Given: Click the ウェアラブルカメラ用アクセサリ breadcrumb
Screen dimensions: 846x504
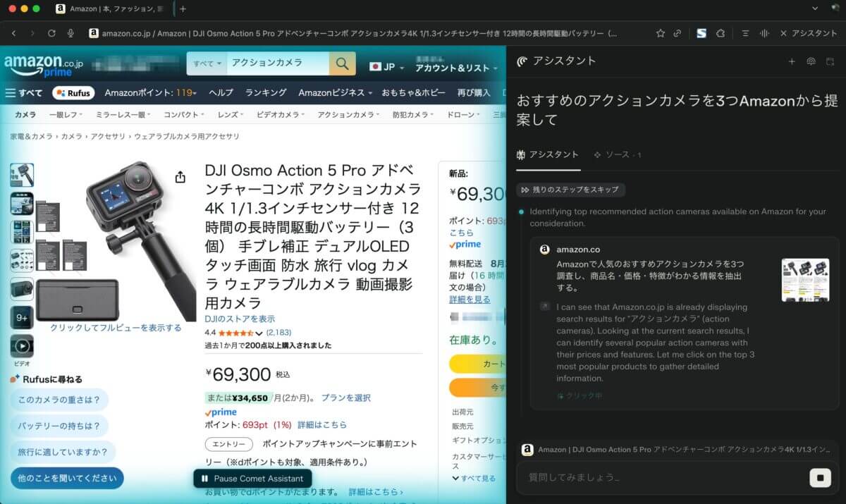Looking at the screenshot, I should click(x=186, y=136).
